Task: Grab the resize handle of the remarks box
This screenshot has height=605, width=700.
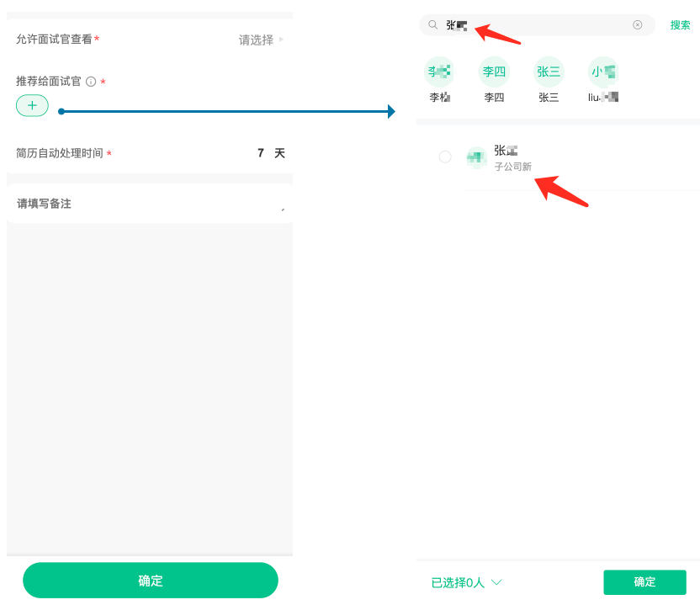Action: (x=283, y=210)
